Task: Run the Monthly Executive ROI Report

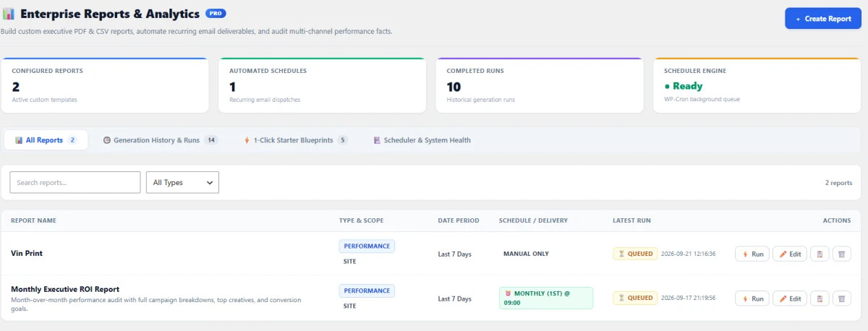Action: (752, 298)
